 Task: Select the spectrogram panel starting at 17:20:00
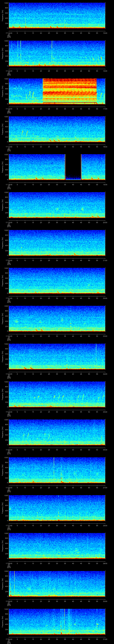[57, 243]
